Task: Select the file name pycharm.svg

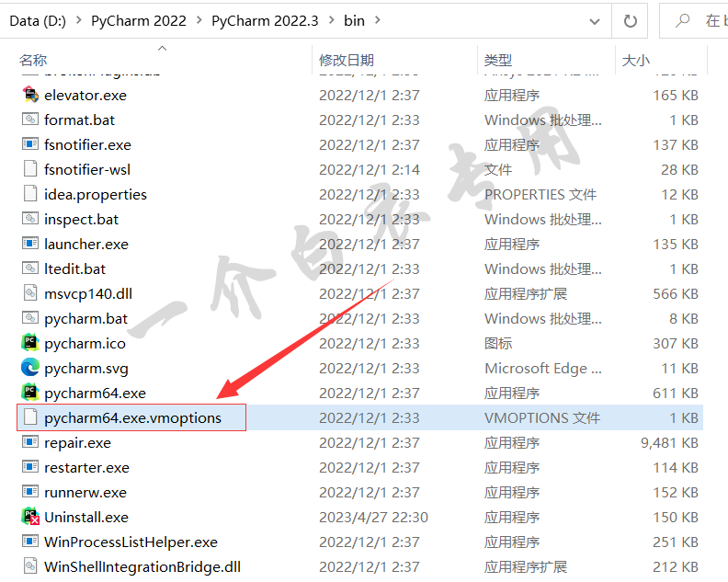Action: pyautogui.click(x=86, y=369)
